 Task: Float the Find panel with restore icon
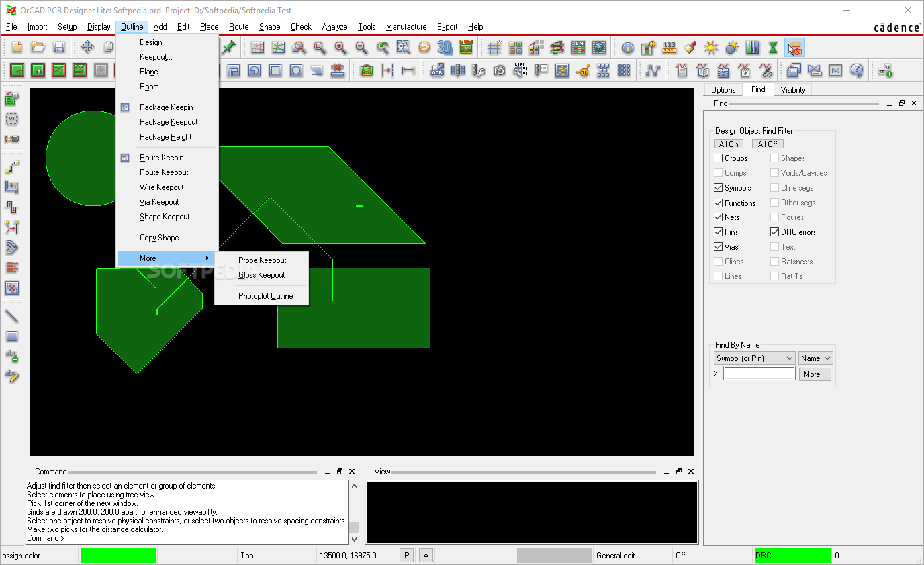tap(902, 103)
